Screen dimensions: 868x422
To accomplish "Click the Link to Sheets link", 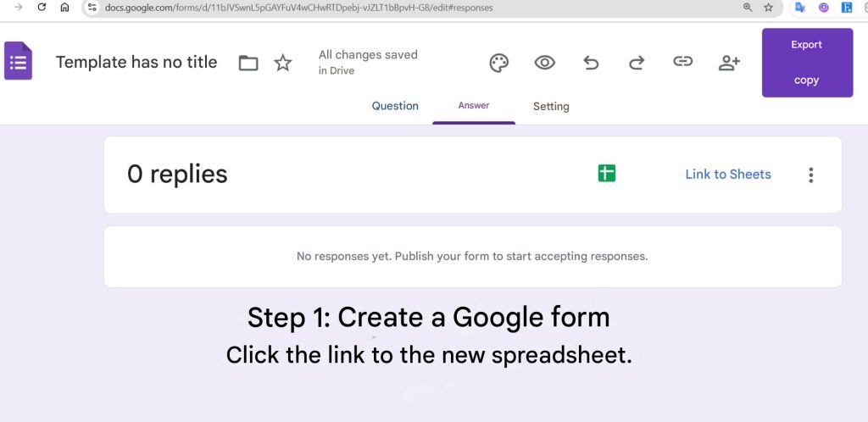I will click(x=728, y=175).
